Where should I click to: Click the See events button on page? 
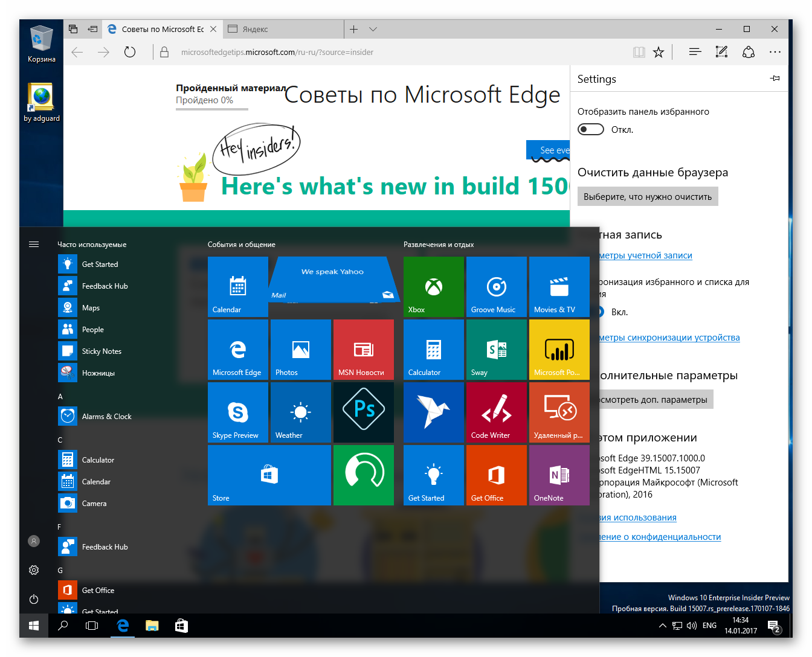[x=548, y=150]
